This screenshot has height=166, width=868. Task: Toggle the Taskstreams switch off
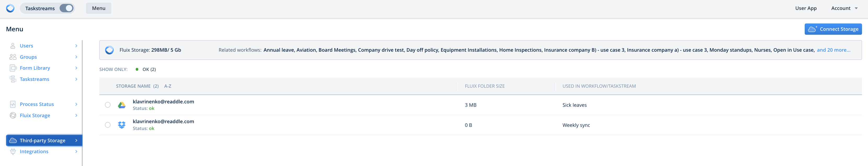(66, 8)
